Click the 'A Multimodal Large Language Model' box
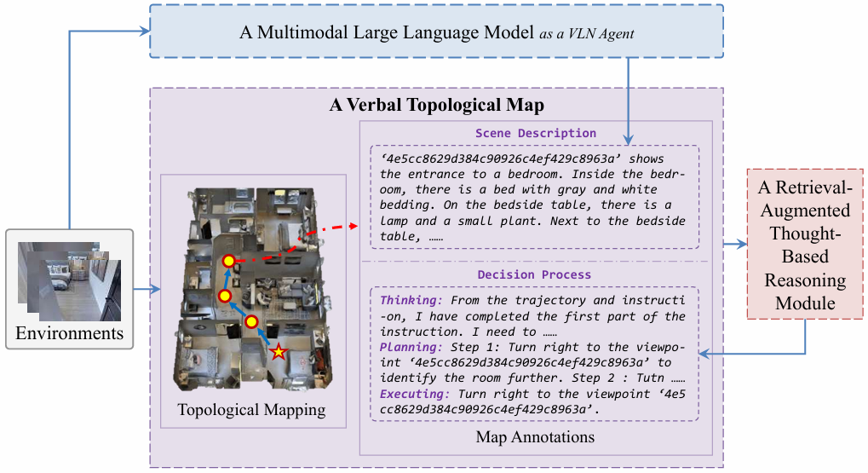The height and width of the screenshot is (473, 868). pyautogui.click(x=436, y=32)
